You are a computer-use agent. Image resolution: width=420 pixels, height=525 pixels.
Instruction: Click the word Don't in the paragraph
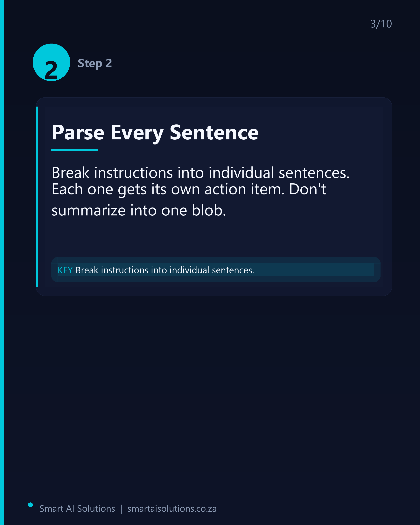[x=307, y=189]
